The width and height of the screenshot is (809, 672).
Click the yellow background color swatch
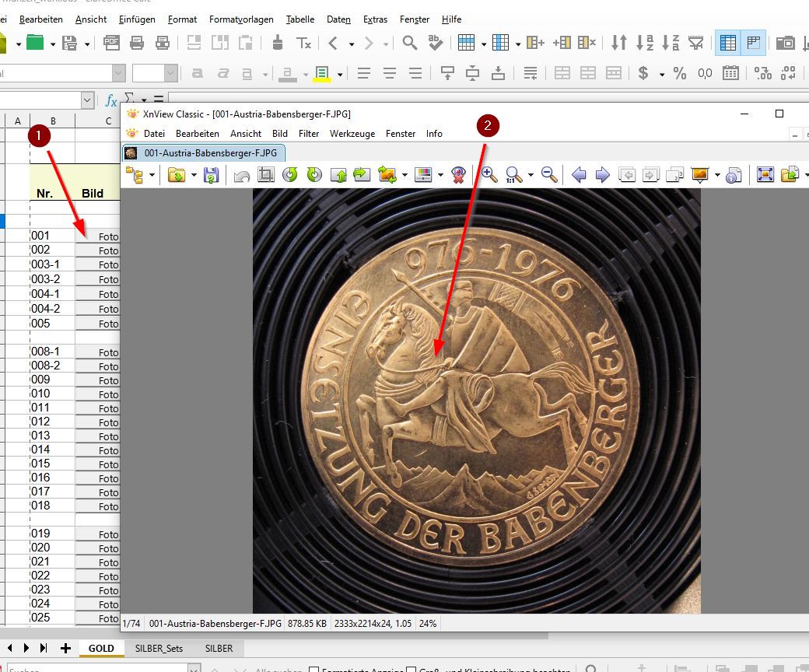(322, 74)
